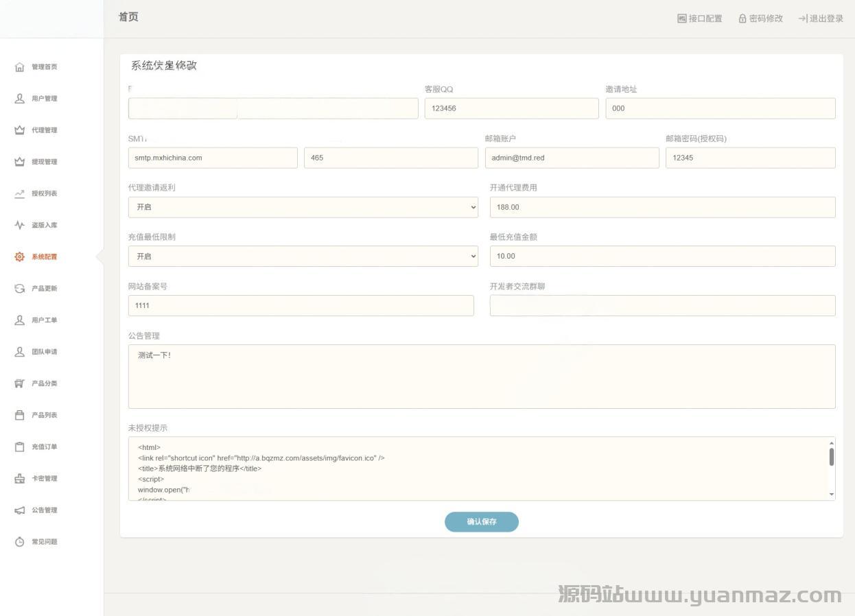Image resolution: width=855 pixels, height=616 pixels.
Task: Open 卡密管理 menu entry
Action: 45,479
